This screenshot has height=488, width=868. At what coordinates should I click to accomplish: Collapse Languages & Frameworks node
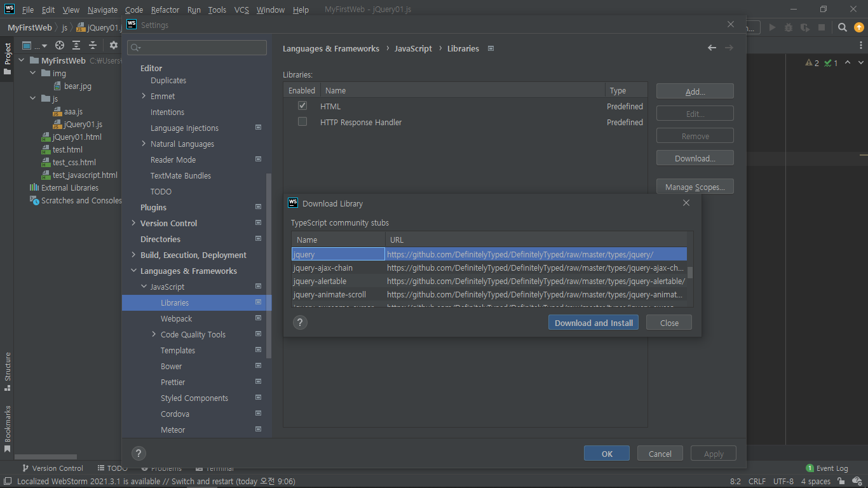coord(133,271)
